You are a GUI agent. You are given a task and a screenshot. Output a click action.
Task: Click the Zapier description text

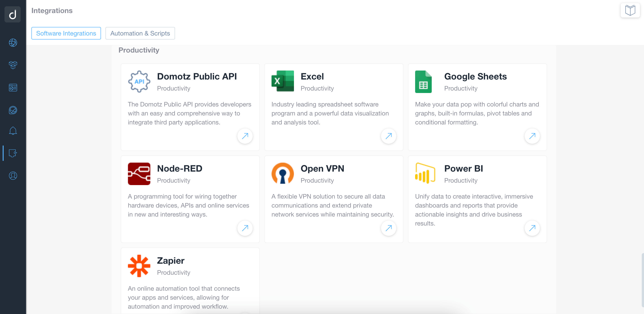[184, 297]
